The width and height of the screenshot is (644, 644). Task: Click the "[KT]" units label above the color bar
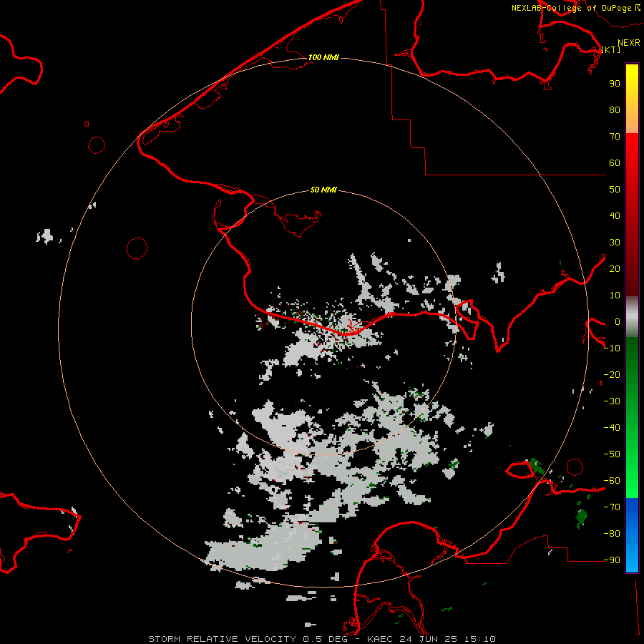[x=611, y=49]
